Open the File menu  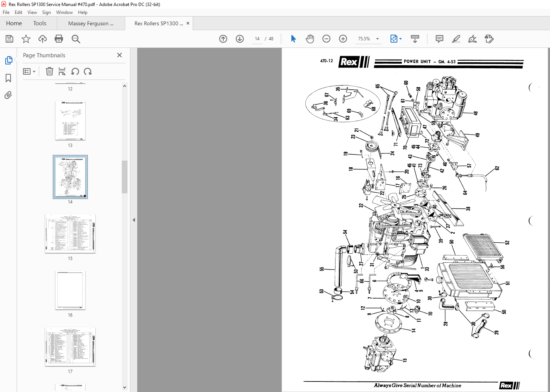[x=6, y=12]
